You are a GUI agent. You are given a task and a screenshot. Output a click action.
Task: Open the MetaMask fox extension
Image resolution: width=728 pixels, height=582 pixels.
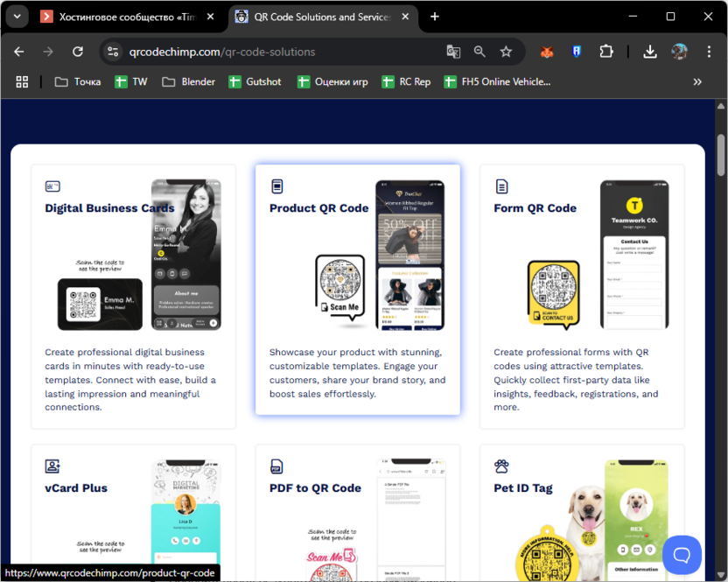[x=547, y=52]
